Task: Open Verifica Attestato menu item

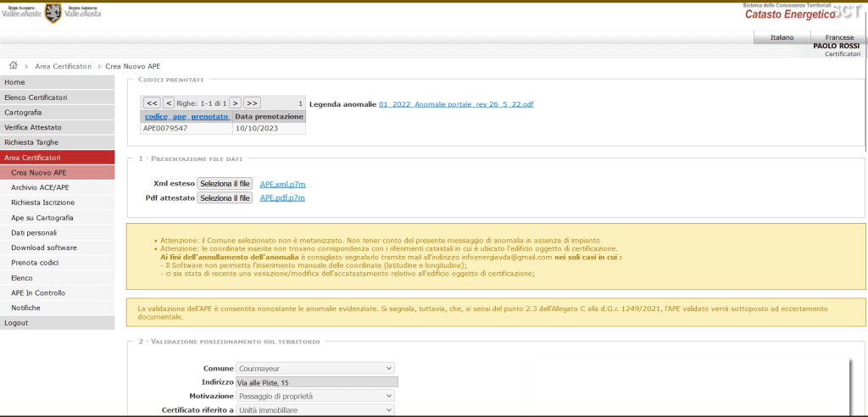Action: 58,127
